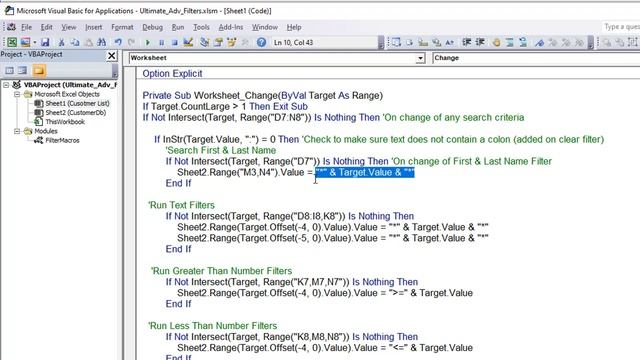Run the macro with the green play icon

tap(148, 42)
